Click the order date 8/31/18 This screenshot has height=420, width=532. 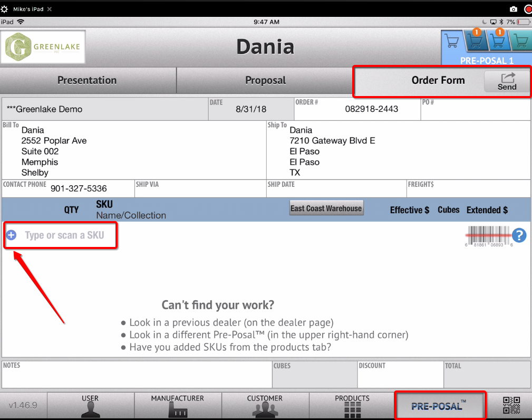click(x=251, y=109)
